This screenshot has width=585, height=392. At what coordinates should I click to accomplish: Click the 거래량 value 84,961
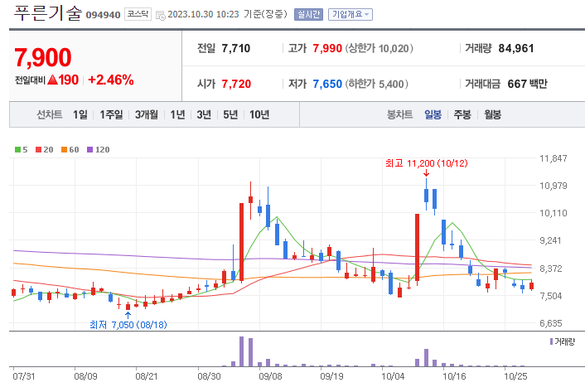[x=516, y=49]
